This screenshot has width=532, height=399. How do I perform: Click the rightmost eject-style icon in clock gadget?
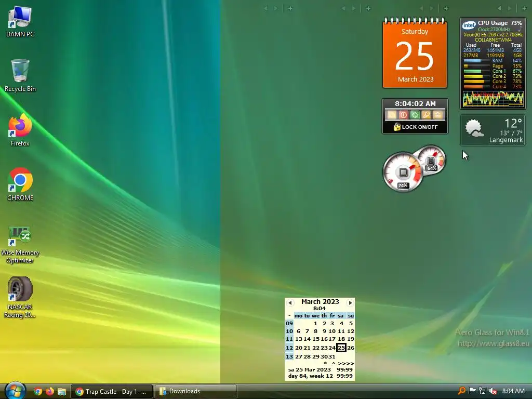[x=437, y=115]
